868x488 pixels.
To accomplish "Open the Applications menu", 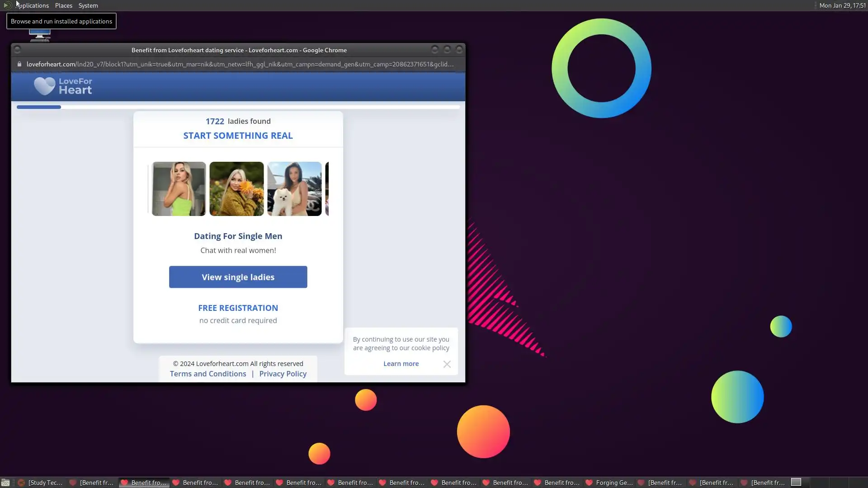I will pyautogui.click(x=32, y=5).
